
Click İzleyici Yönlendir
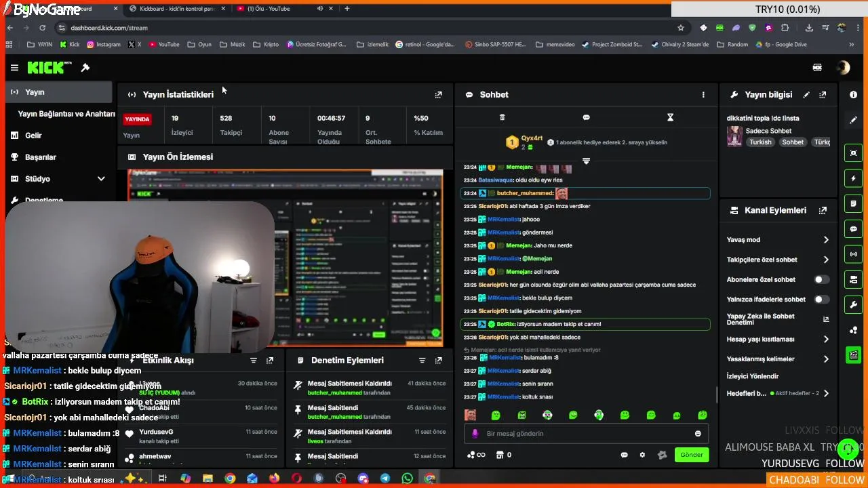[753, 376]
